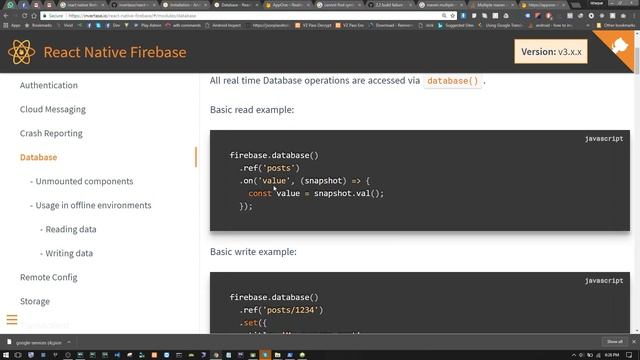Open the Suggested Sites bookmark
This screenshot has height=360, width=640.
point(456,25)
